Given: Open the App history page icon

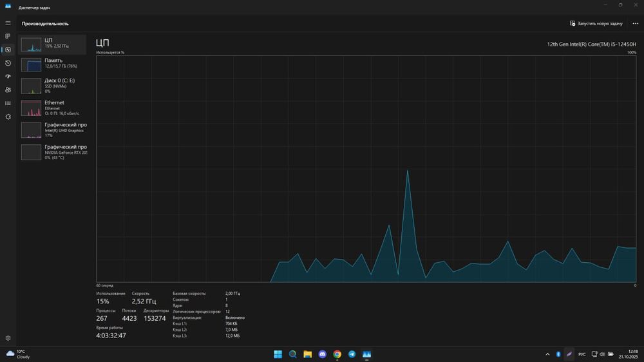Looking at the screenshot, I should tap(8, 63).
